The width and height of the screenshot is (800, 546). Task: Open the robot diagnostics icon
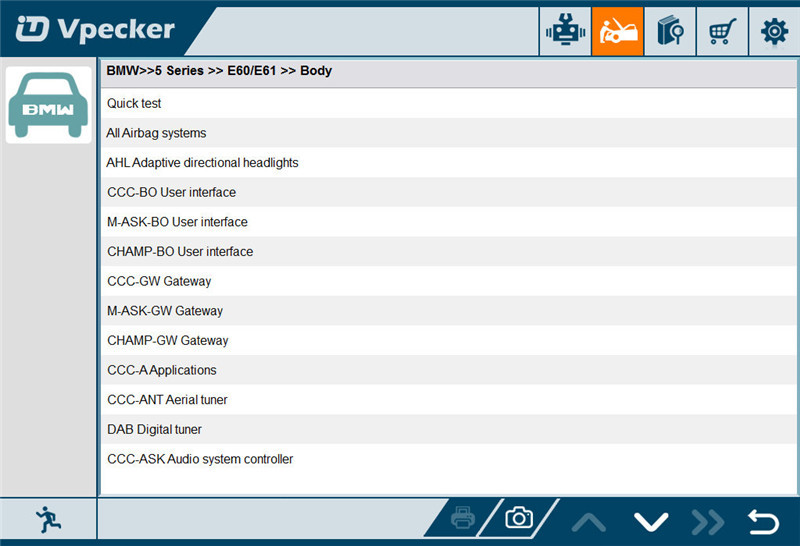pos(565,31)
